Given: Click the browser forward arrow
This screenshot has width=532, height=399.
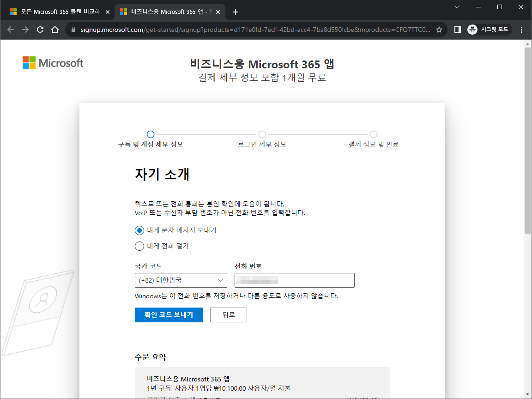Looking at the screenshot, I should [25, 30].
